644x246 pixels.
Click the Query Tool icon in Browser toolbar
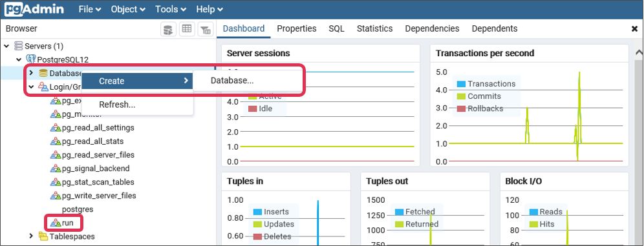168,30
